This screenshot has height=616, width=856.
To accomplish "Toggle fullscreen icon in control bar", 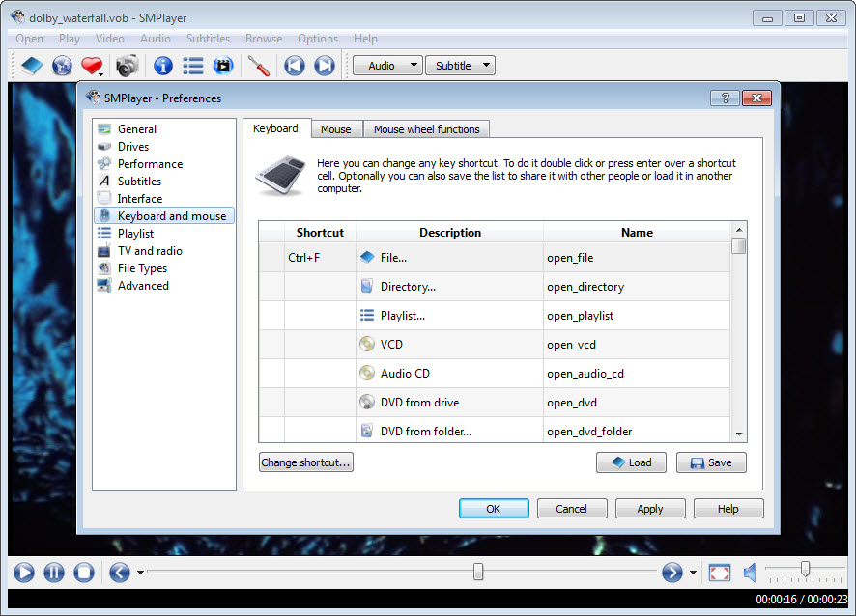I will point(720,573).
